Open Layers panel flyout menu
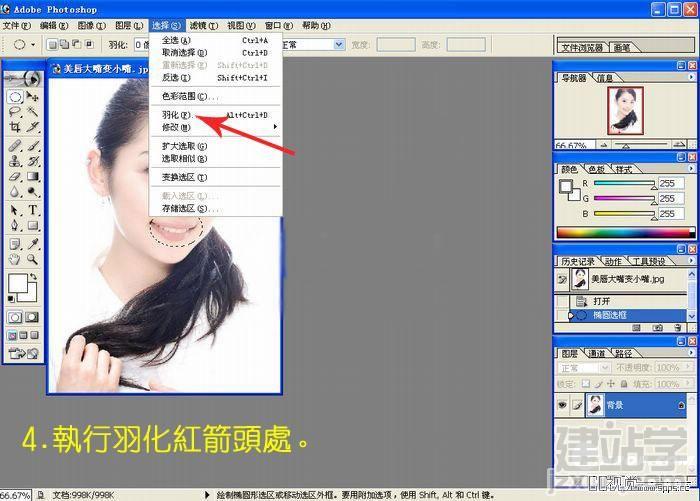This screenshot has height=501, width=700. (691, 352)
